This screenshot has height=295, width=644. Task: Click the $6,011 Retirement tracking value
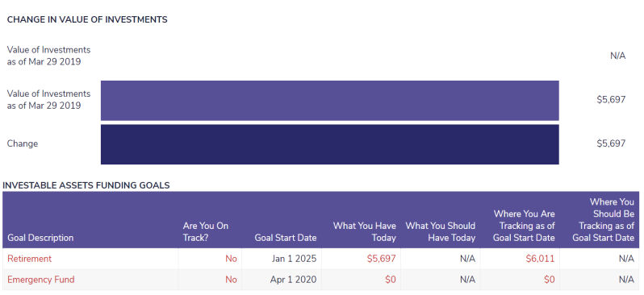tap(540, 259)
